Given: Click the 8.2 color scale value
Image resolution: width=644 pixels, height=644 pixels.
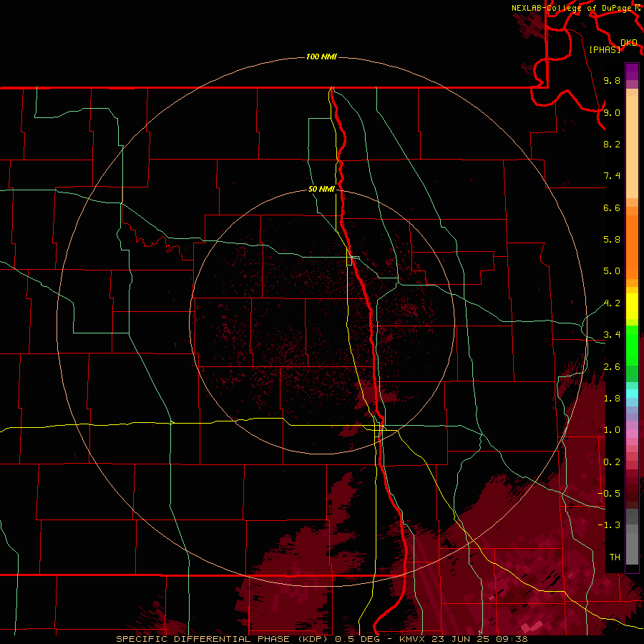Looking at the screenshot, I should (x=612, y=144).
